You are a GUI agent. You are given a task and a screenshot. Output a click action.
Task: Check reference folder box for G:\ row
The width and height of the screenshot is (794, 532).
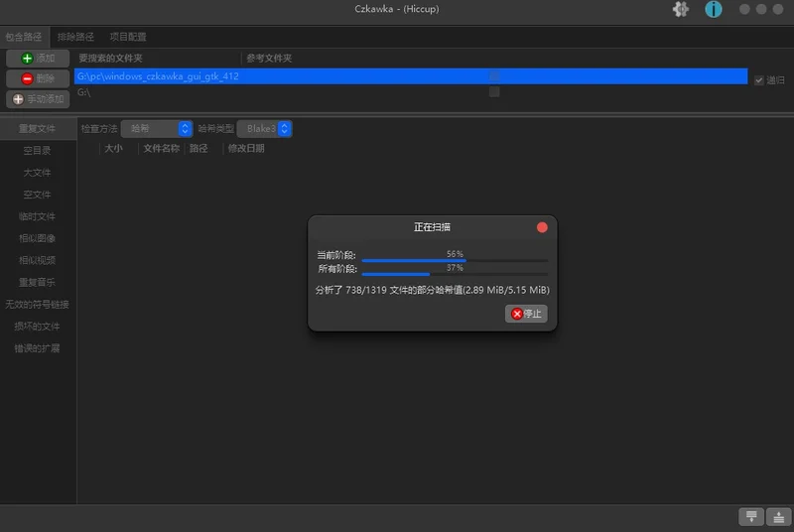coord(494,91)
